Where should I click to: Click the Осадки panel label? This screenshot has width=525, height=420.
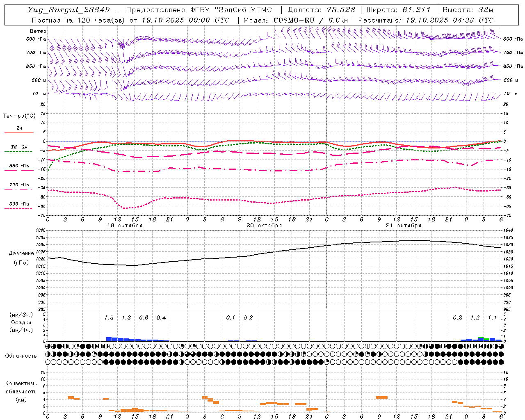(x=21, y=322)
